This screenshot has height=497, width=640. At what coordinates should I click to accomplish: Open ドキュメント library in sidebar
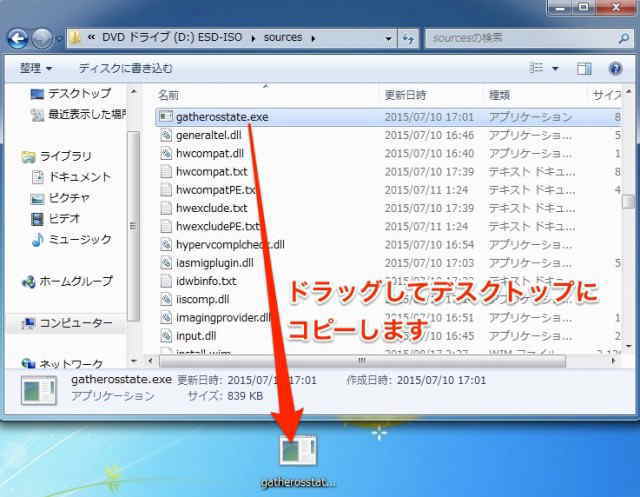[71, 177]
